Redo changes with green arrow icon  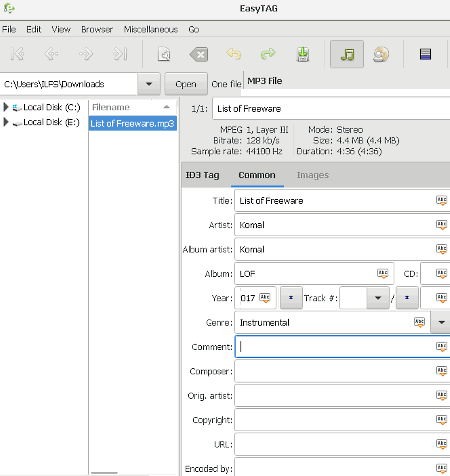268,54
